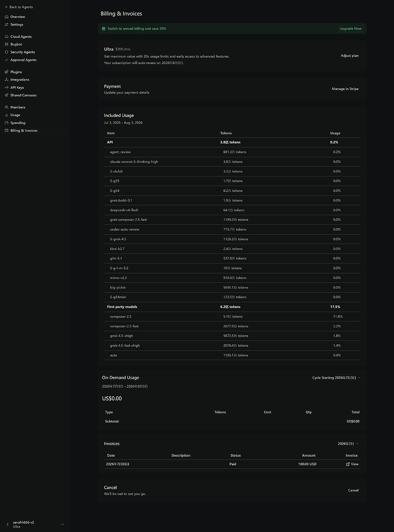Click the codex-auto-review row
This screenshot has width=394, height=532.
pyautogui.click(x=232, y=229)
